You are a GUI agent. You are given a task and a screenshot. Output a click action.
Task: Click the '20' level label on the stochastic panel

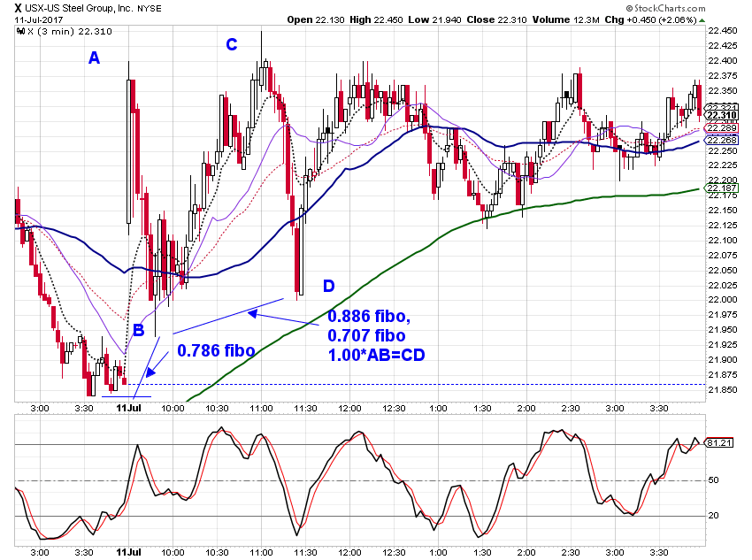tap(714, 516)
